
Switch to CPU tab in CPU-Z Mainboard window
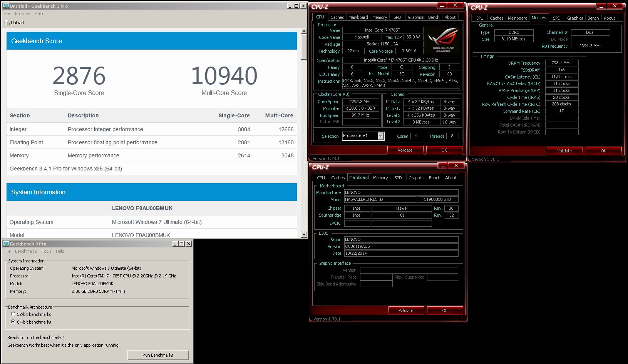click(321, 178)
